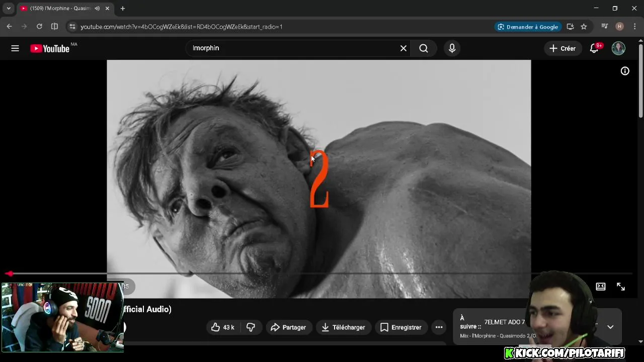
Task: Clear the search box text
Action: point(404,48)
